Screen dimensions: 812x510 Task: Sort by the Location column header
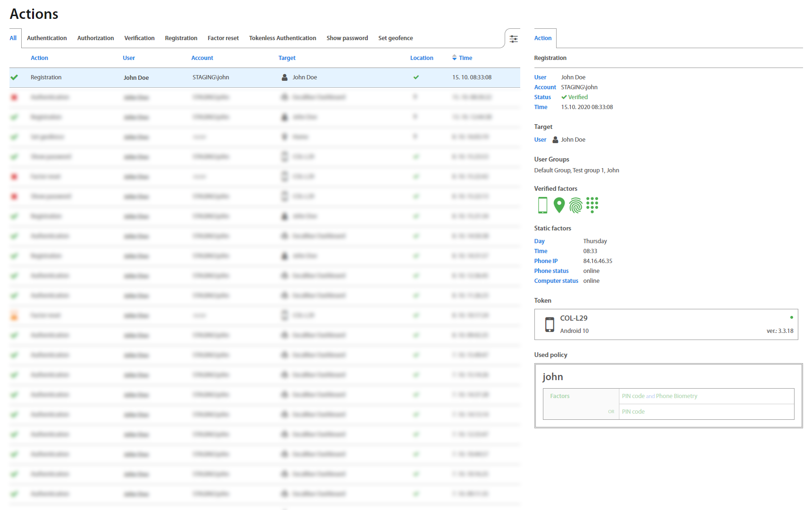421,58
